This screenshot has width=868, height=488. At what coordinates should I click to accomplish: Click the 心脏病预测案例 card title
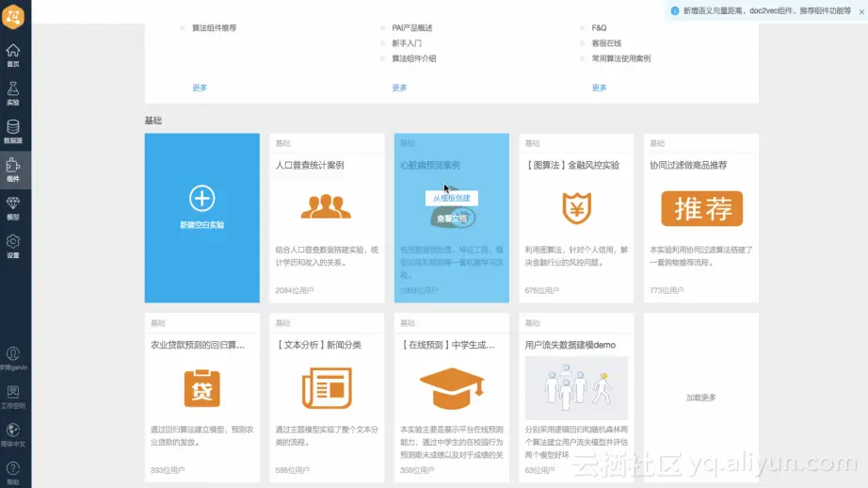click(x=430, y=165)
